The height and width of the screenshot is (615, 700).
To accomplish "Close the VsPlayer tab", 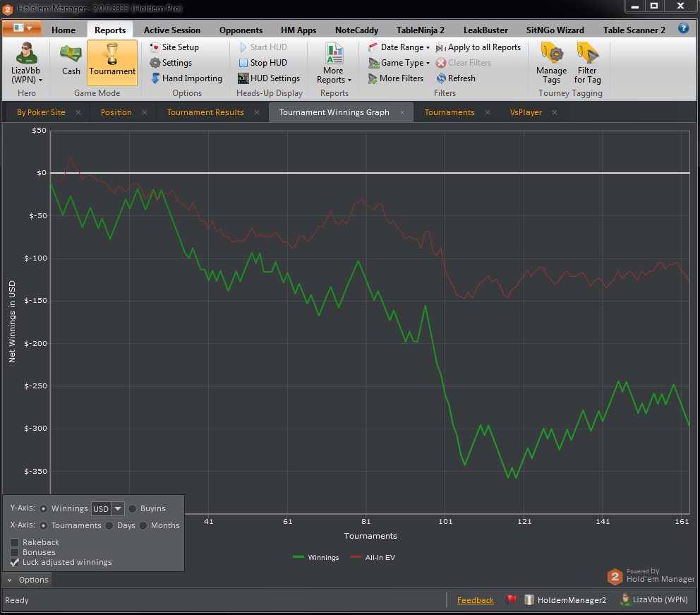I will click(555, 112).
